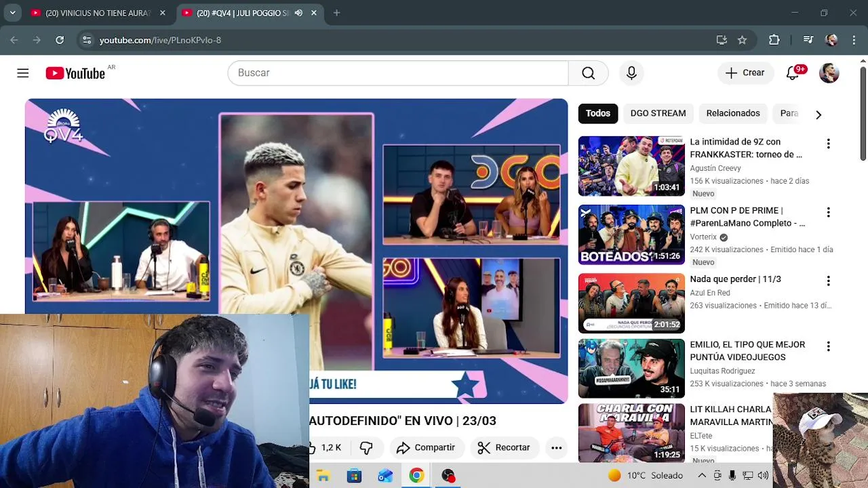The width and height of the screenshot is (868, 488).
Task: Open options for EMILIO, EL TIPO QUE MEJOR
Action: tap(828, 346)
